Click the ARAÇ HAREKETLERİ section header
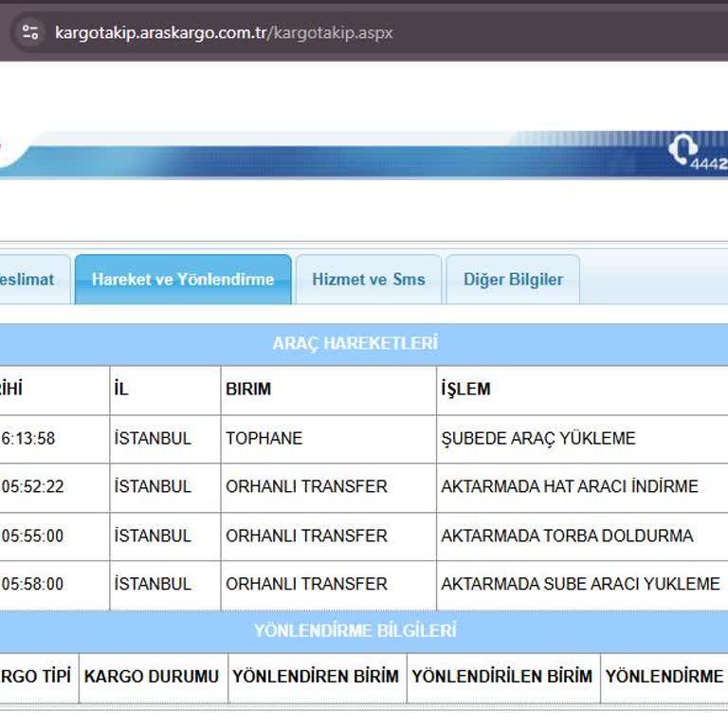This screenshot has height=728, width=728. pyautogui.click(x=355, y=343)
